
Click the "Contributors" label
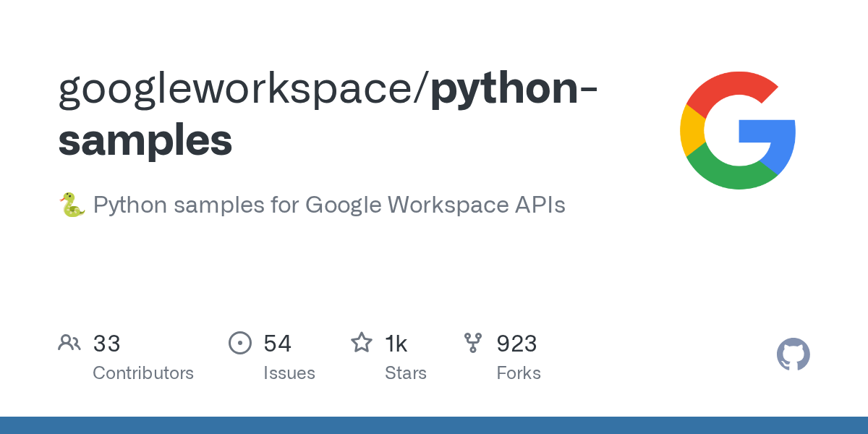(x=143, y=373)
